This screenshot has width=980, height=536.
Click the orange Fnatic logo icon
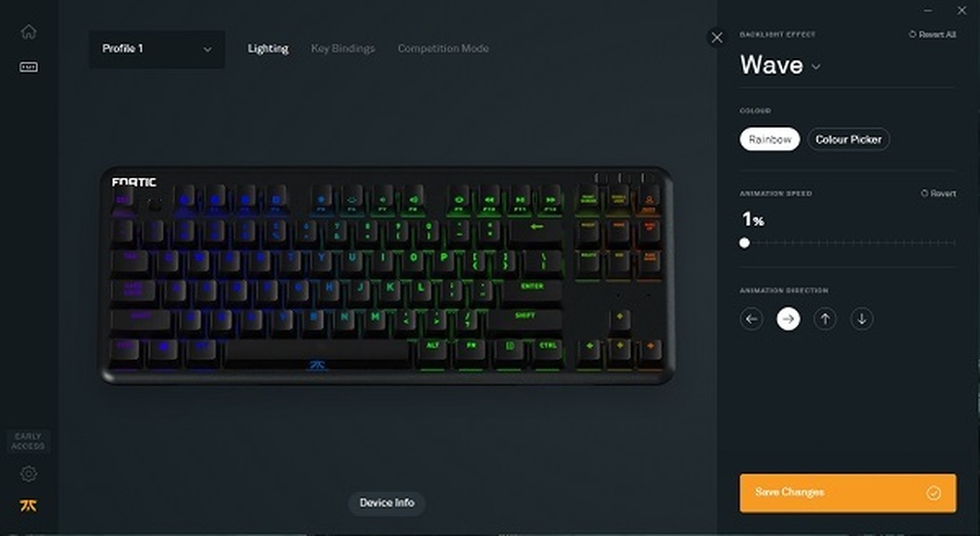pos(29,506)
